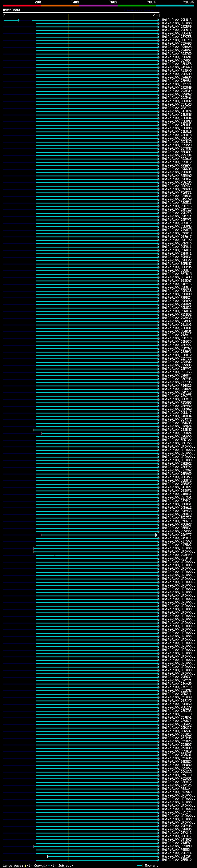The width and height of the screenshot is (197, 868).
Task: Select the UniRef100_P94008 label
Action: click(x=176, y=47)
